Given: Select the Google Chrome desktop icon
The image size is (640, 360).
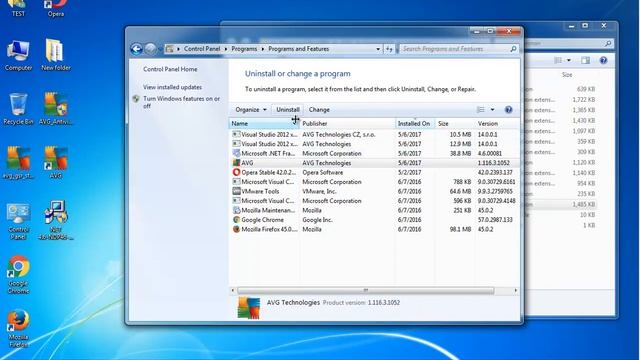Looking at the screenshot, I should click(18, 275).
